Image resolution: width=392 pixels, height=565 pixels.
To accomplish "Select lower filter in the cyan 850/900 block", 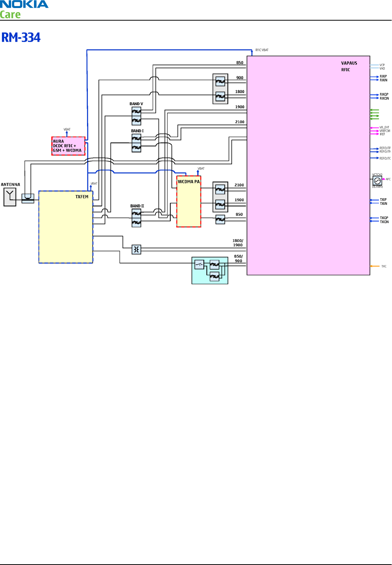I will [215, 276].
